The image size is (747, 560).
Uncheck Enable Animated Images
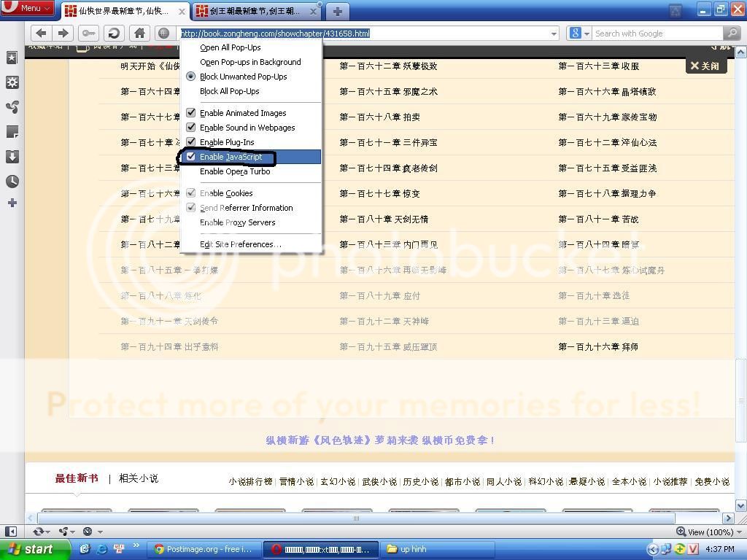(x=191, y=113)
